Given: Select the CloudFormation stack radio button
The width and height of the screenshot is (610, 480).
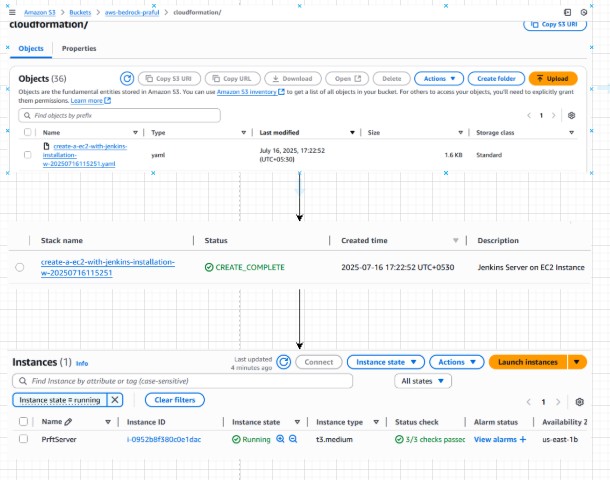Looking at the screenshot, I should click(x=20, y=267).
